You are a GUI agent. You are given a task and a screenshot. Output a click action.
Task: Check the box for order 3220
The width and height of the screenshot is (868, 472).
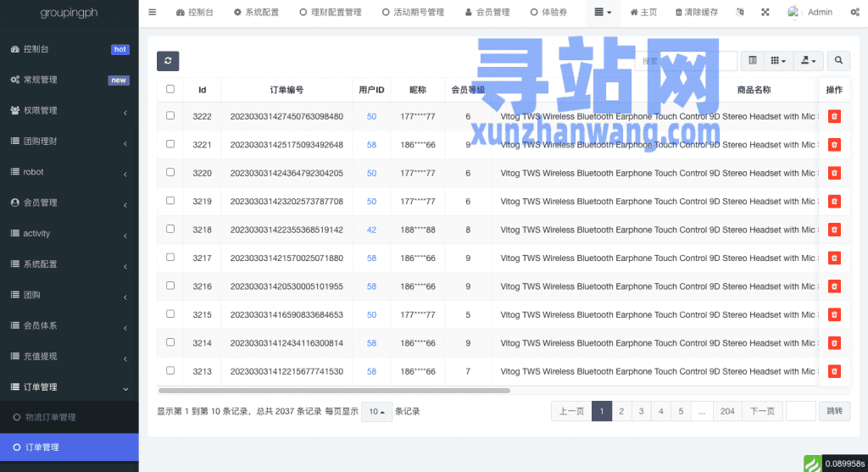[x=170, y=172]
